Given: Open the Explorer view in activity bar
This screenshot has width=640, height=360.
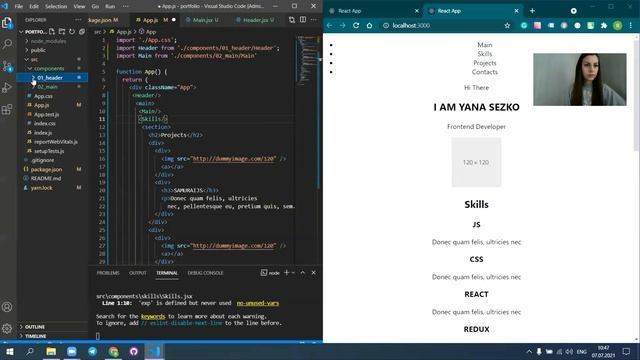Looking at the screenshot, I should point(7,23).
